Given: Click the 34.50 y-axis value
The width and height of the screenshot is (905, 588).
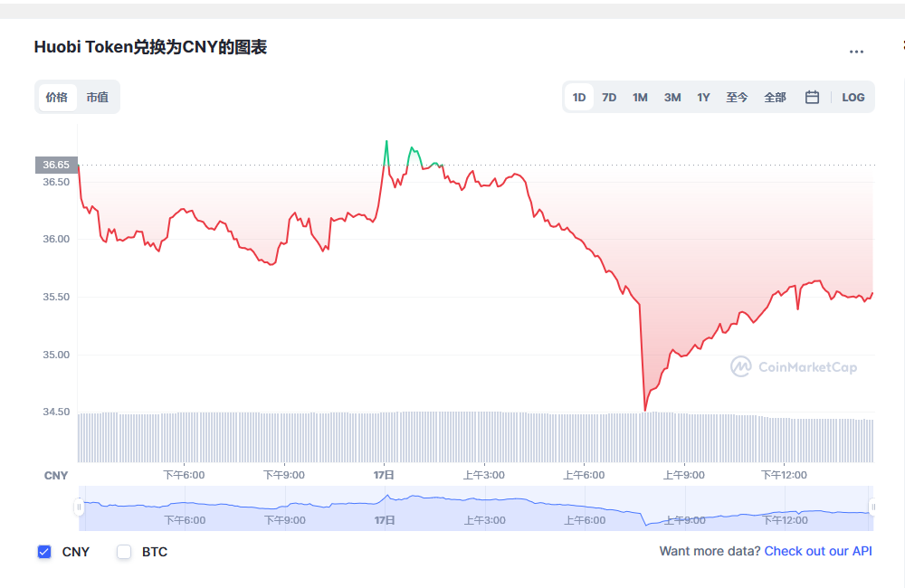Looking at the screenshot, I should [x=56, y=412].
